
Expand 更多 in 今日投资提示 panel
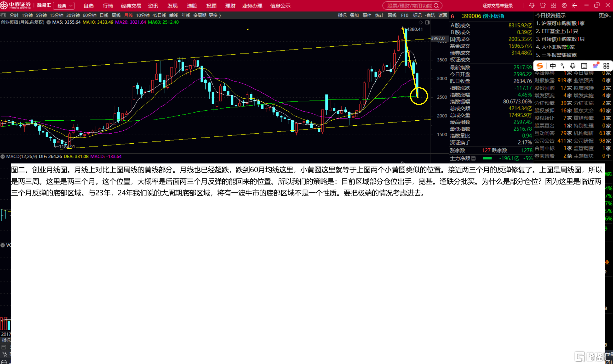tap(605, 16)
